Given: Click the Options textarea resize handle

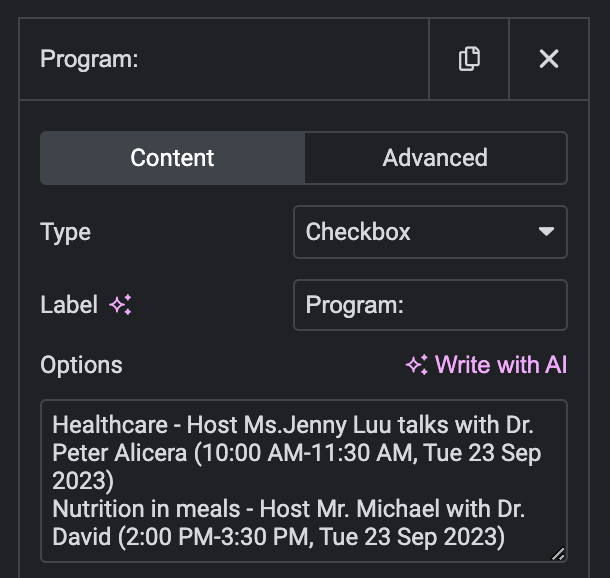Looking at the screenshot, I should click(558, 553).
